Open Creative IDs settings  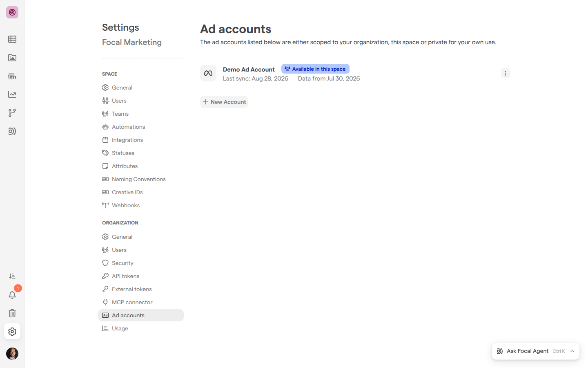coord(141,192)
